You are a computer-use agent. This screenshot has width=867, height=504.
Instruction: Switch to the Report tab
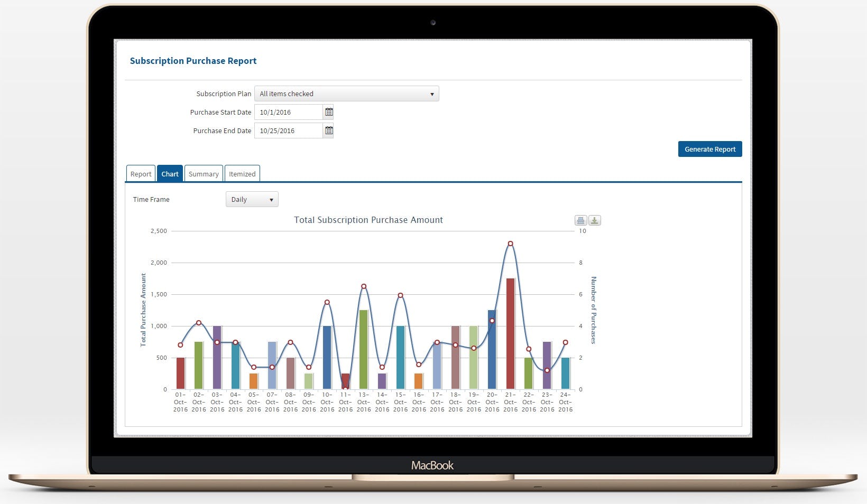(x=140, y=173)
